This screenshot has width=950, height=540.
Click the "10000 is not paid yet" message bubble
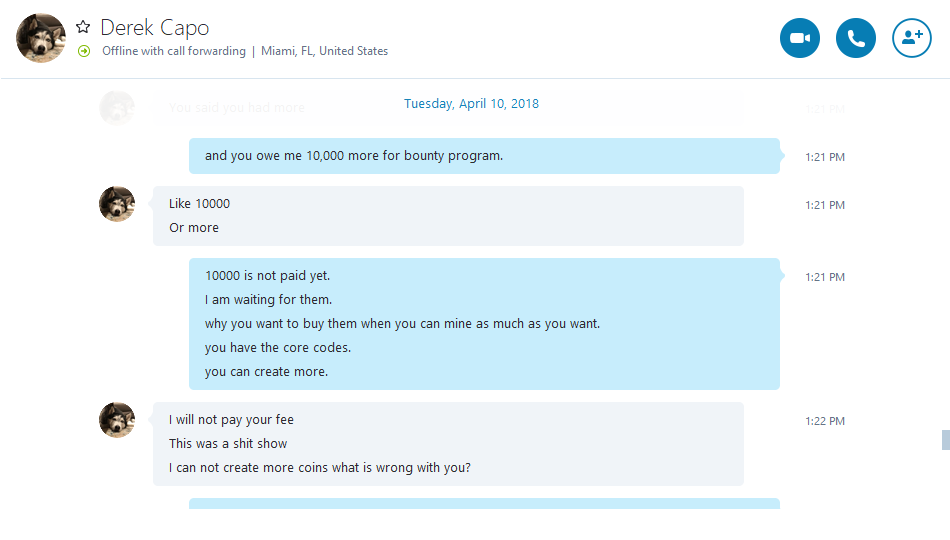coord(484,324)
